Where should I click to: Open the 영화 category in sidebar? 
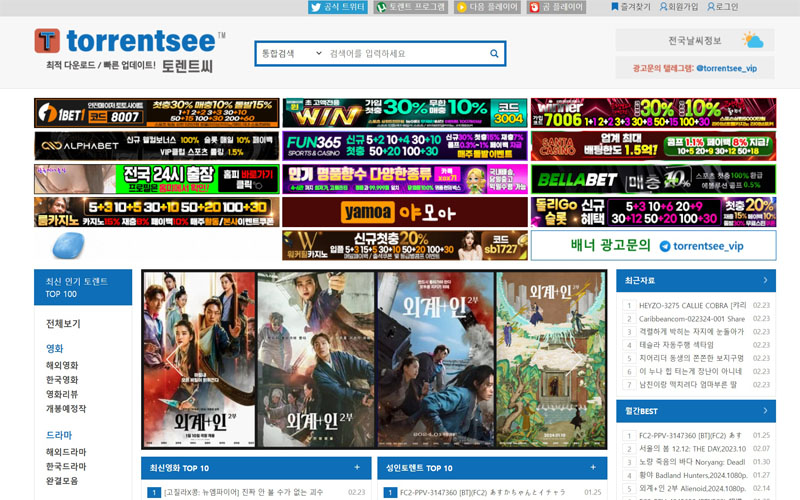pyautogui.click(x=55, y=349)
